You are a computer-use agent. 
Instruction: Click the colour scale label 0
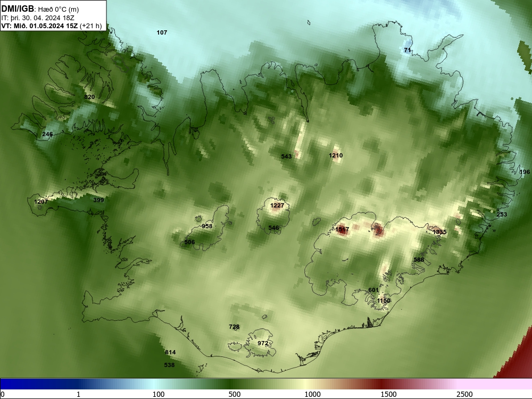3,394
